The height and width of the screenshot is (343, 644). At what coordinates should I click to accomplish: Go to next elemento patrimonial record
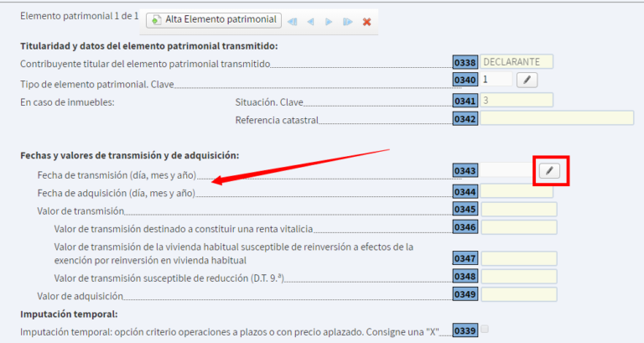[x=329, y=22]
